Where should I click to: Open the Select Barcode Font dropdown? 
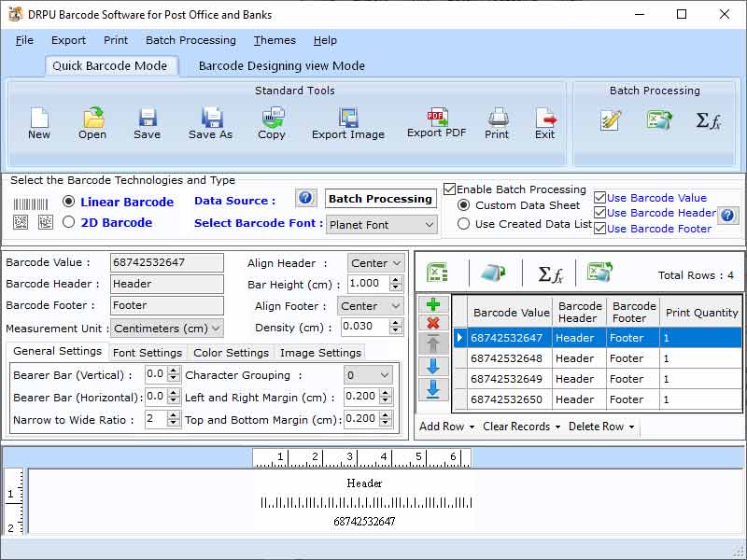point(382,225)
